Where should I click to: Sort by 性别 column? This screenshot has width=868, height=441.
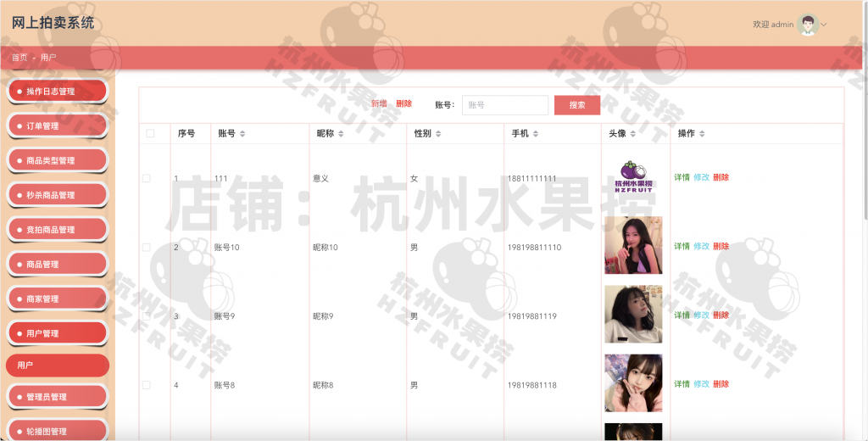pyautogui.click(x=438, y=133)
